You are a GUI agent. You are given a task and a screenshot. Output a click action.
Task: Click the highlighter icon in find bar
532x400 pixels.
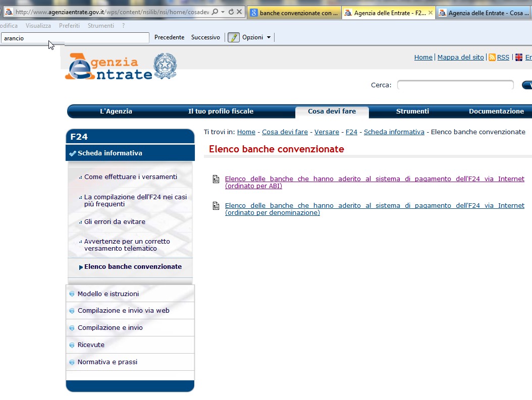[233, 37]
